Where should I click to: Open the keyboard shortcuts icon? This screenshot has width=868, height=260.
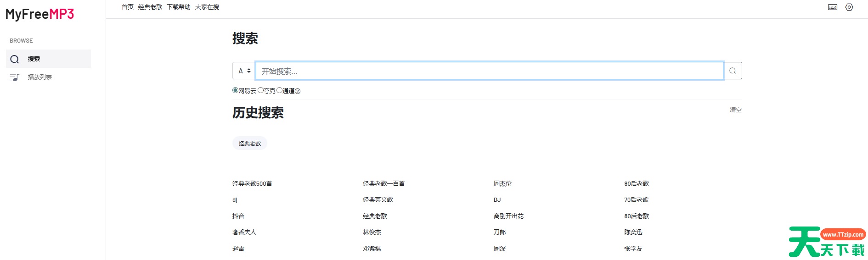(x=832, y=7)
